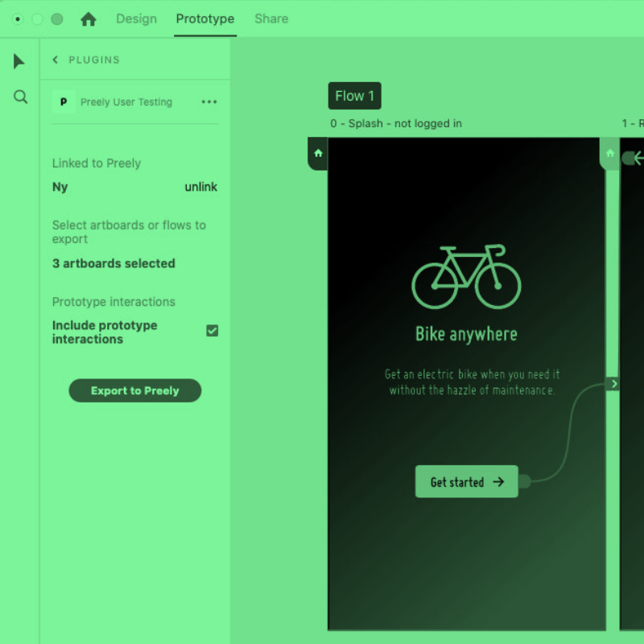Go back using Plugins chevron
Image resolution: width=644 pixels, height=644 pixels.
[56, 60]
